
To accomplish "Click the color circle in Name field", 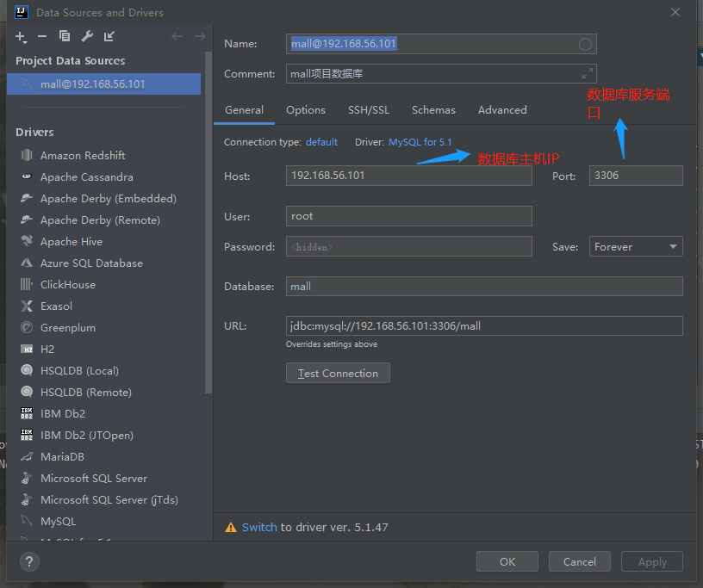I will [x=585, y=44].
